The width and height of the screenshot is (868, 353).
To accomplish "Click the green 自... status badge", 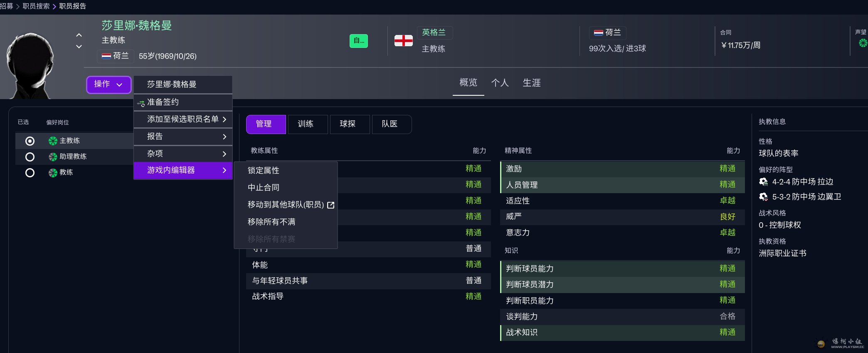I will (x=358, y=41).
